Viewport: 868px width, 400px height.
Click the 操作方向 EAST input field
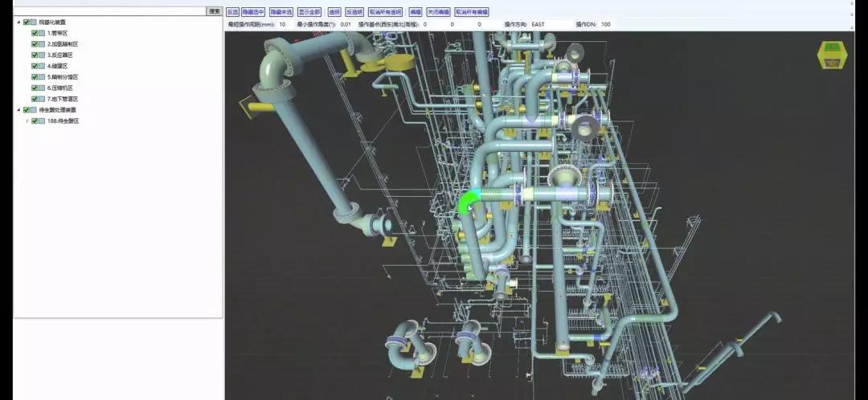(548, 25)
